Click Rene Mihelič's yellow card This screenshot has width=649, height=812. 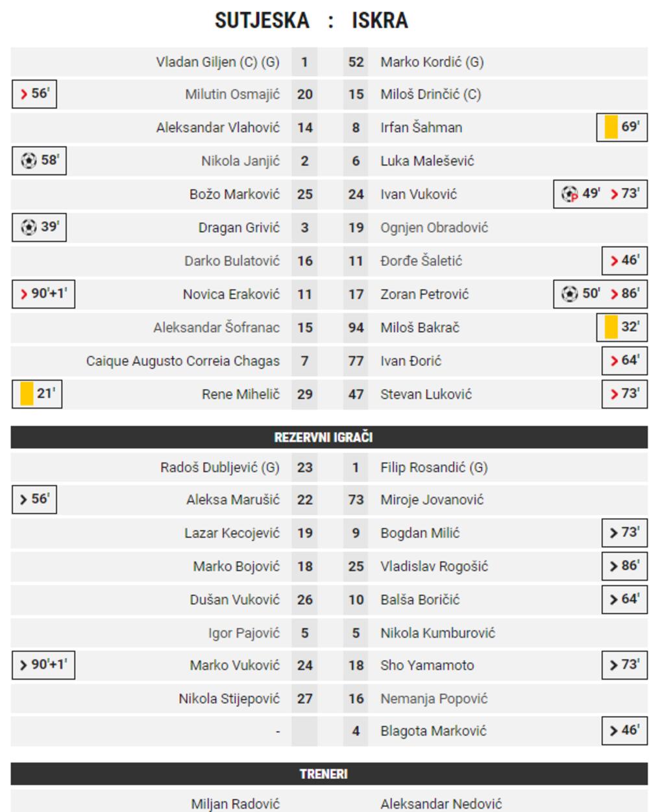point(27,394)
